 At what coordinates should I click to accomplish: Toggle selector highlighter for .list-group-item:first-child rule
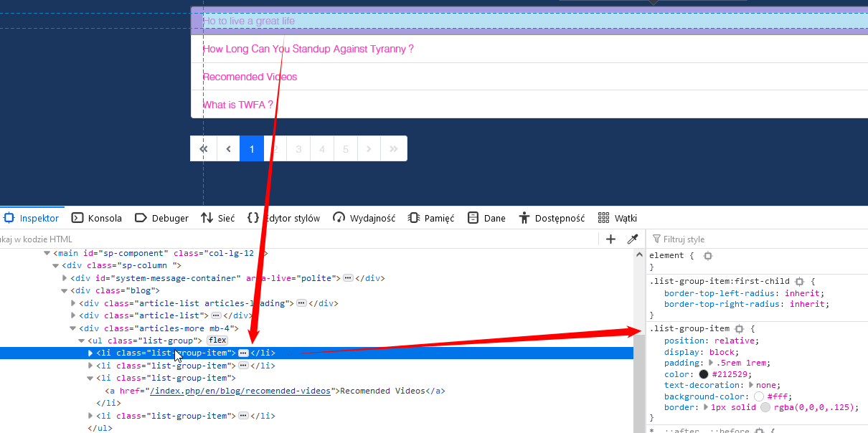pyautogui.click(x=800, y=282)
